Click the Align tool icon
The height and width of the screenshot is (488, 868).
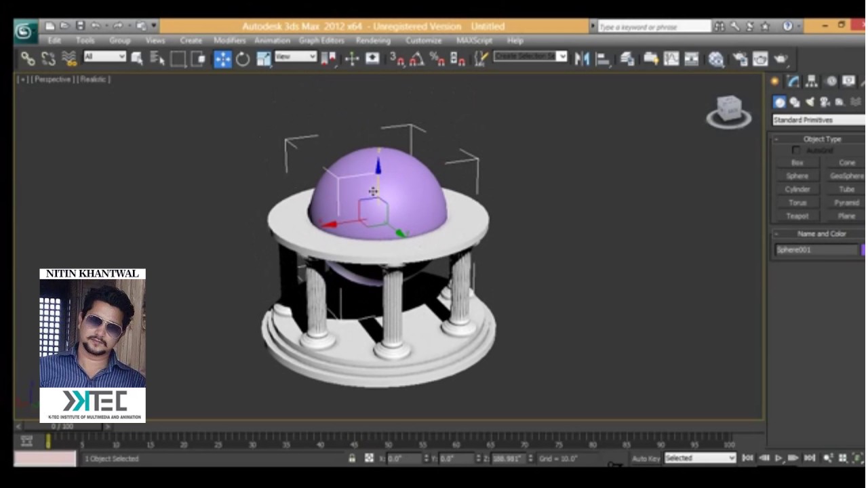pos(602,59)
